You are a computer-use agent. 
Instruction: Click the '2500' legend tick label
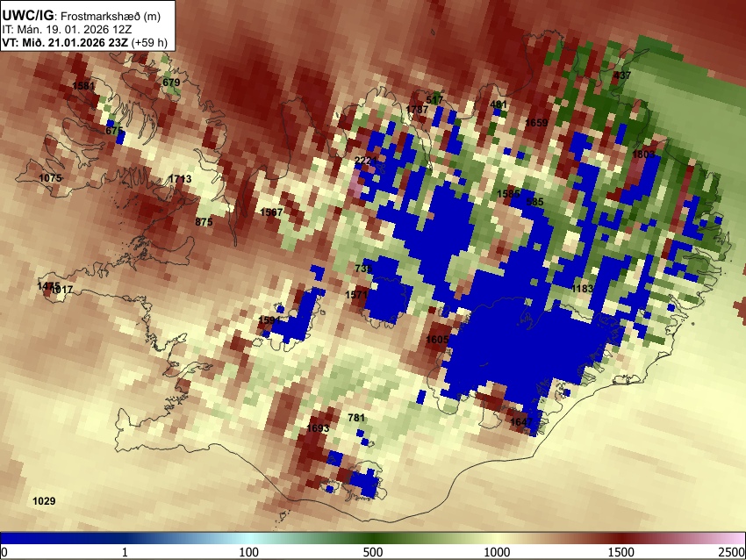[732, 552]
